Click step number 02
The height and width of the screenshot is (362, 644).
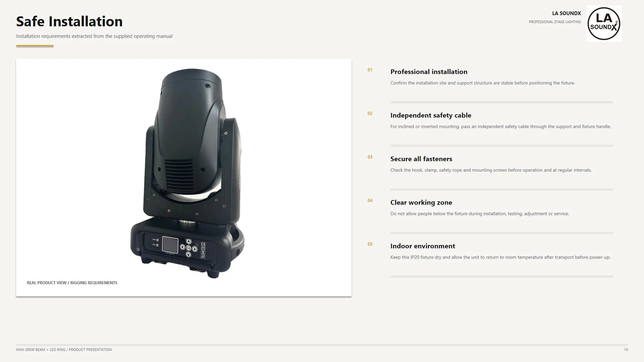pyautogui.click(x=370, y=114)
